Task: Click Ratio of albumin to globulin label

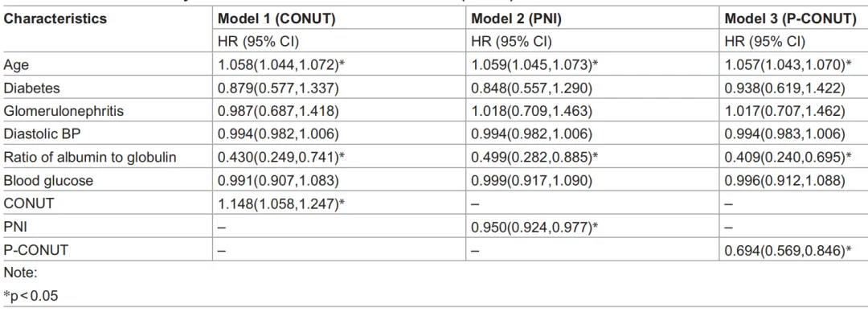Action: click(90, 158)
